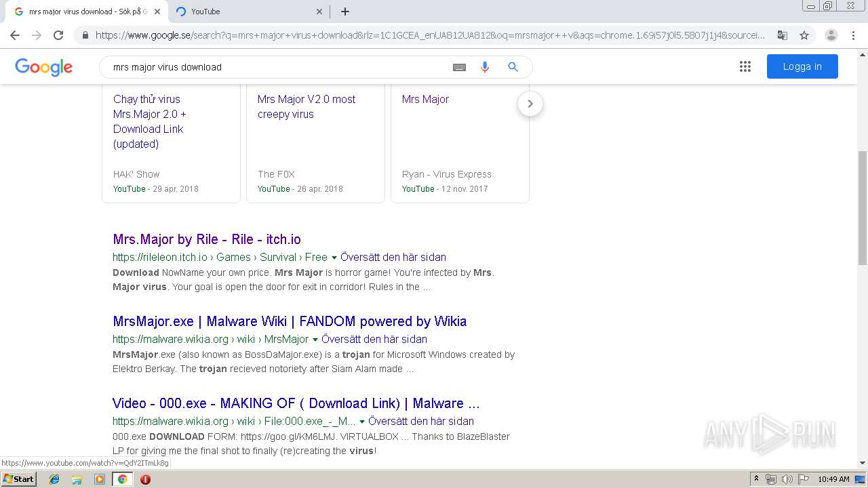Image resolution: width=868 pixels, height=488 pixels.
Task: Open the Action Center flag icon
Action: click(x=803, y=479)
